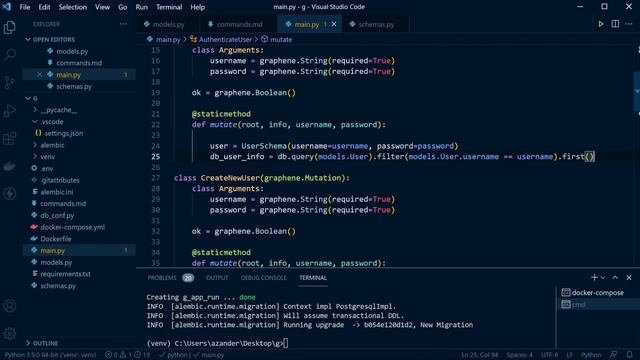Open errors and warnings in status bar
Screen dimensions: 640x360
[x=127, y=355]
